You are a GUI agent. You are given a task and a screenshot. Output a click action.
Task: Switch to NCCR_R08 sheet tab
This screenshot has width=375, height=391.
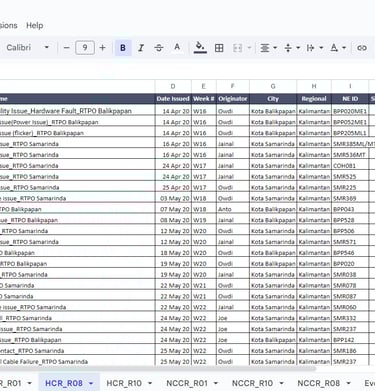tap(318, 383)
